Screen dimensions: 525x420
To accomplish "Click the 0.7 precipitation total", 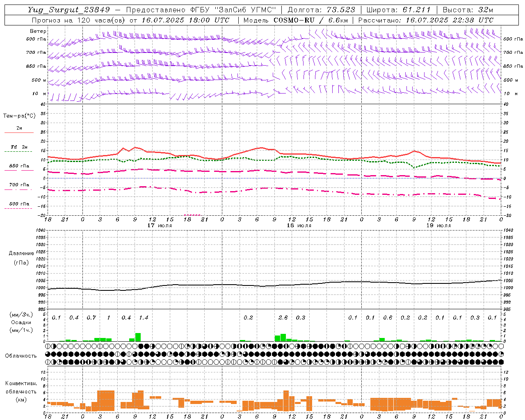I will pos(91,318).
